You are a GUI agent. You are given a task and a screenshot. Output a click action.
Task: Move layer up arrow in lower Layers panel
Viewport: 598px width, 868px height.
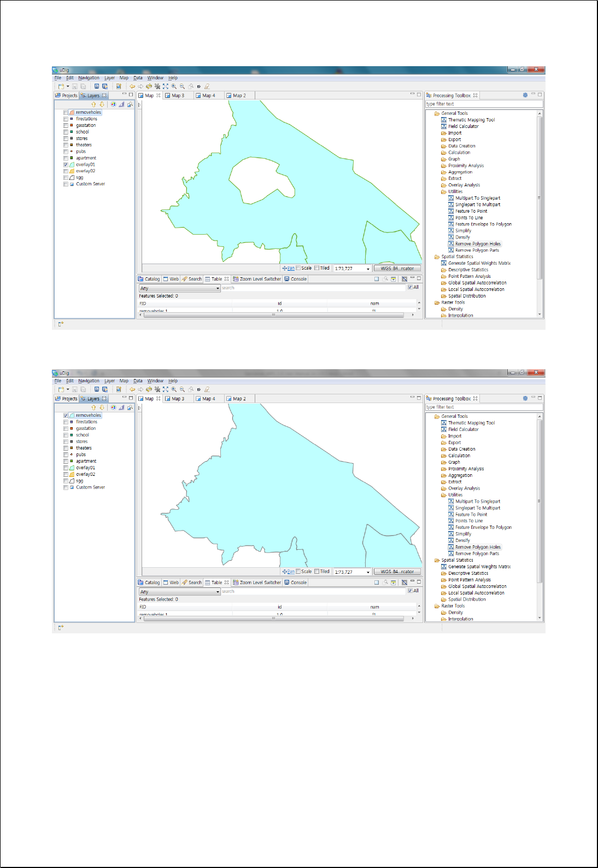tap(93, 407)
